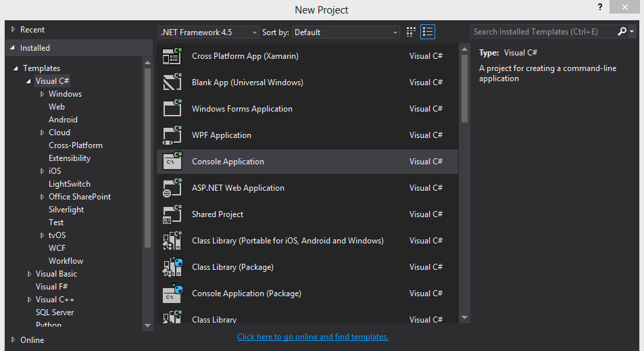Click the go online and find templates link

pos(313,337)
